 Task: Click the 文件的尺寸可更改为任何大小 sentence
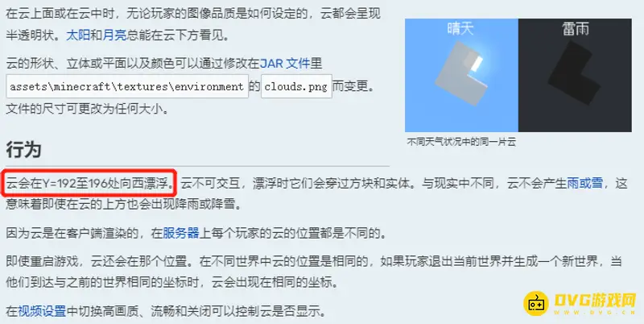[88, 110]
